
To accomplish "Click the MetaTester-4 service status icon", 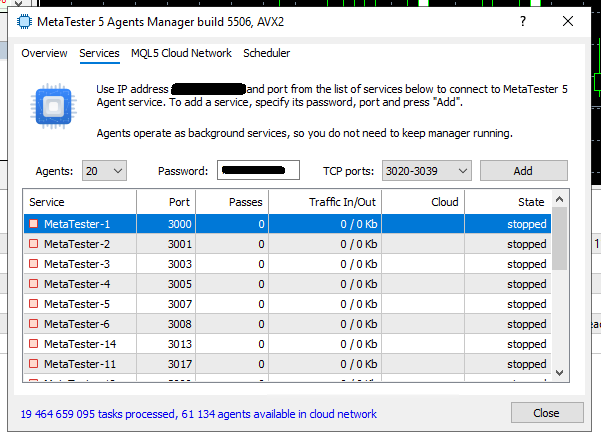I will coord(34,284).
